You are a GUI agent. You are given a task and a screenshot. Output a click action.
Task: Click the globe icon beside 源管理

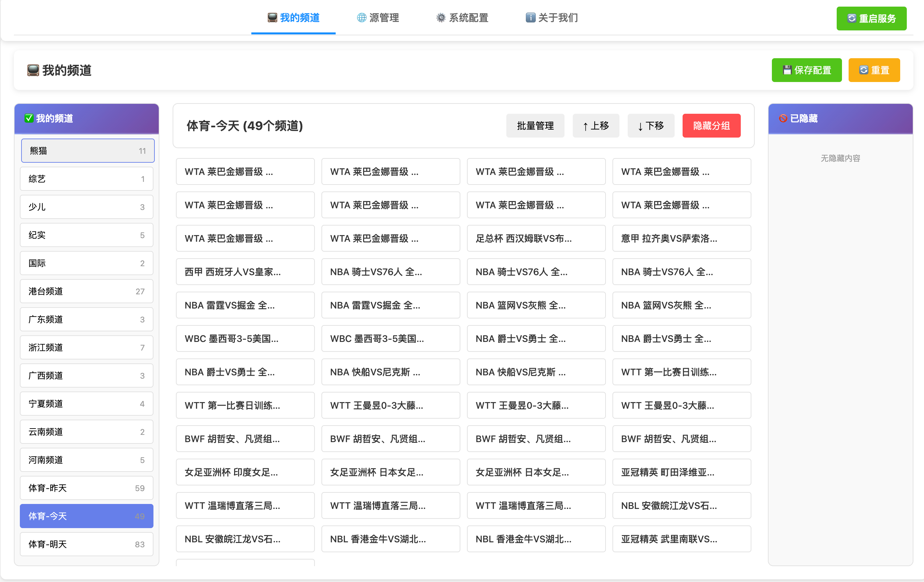[361, 18]
